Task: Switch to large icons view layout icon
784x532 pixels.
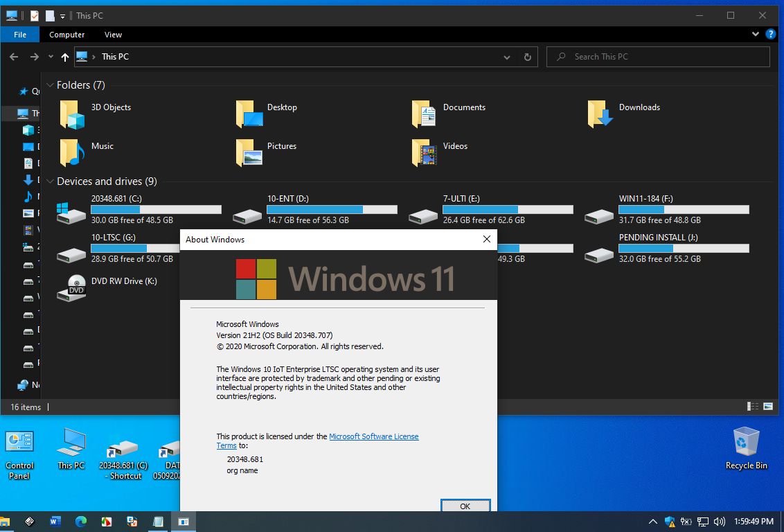Action: [769, 407]
